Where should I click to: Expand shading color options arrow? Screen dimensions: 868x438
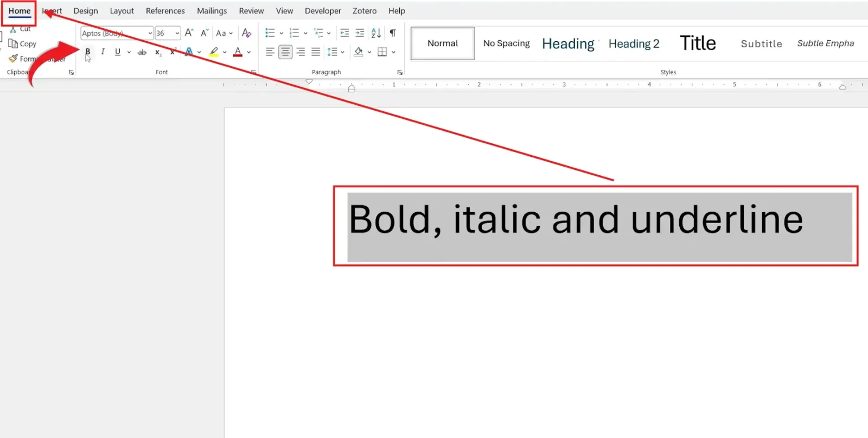(369, 52)
